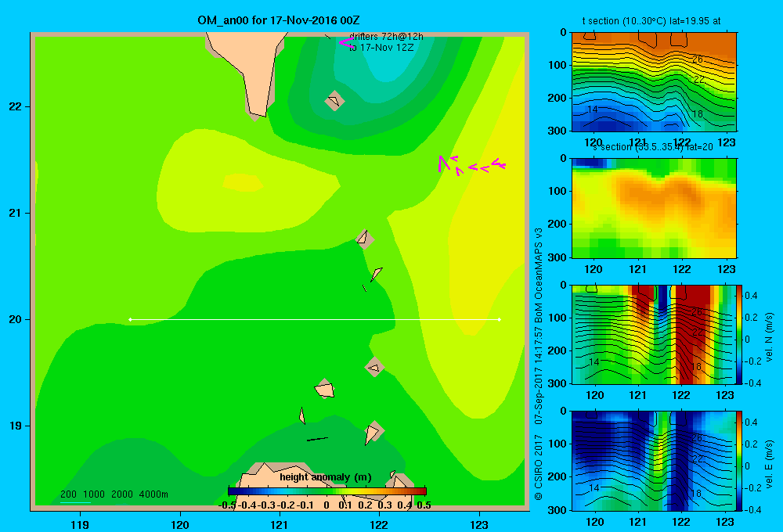Click the white section line at latitude 20

pos(315,319)
